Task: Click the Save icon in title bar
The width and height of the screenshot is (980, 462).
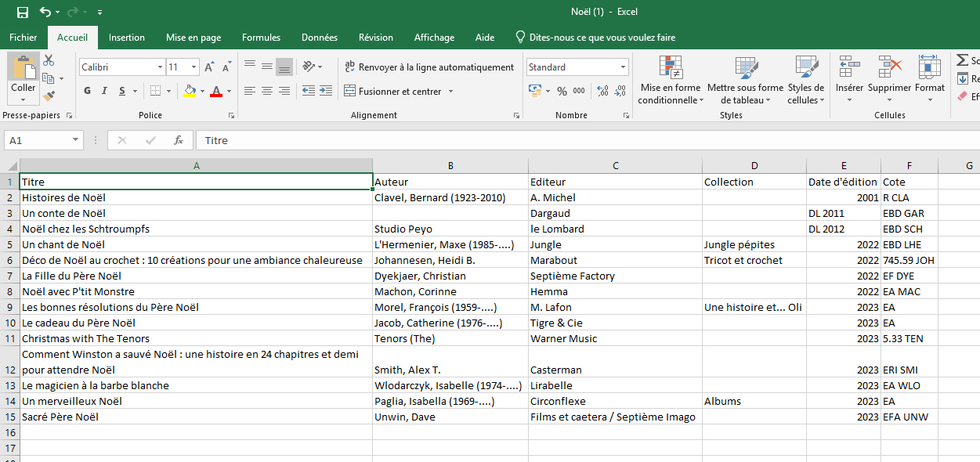Action: (x=23, y=12)
